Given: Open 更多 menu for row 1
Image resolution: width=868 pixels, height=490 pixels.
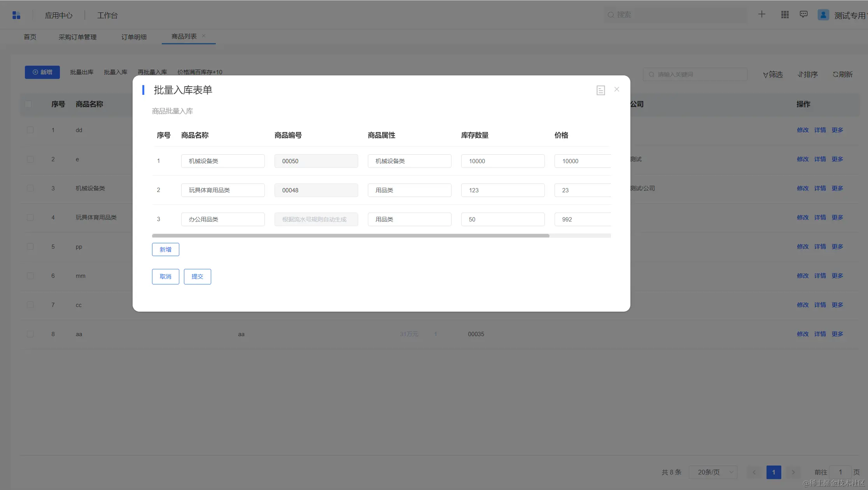Looking at the screenshot, I should point(837,130).
